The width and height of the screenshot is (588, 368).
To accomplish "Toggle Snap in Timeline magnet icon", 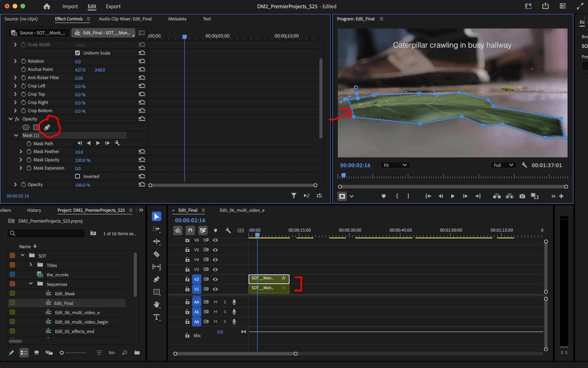I will 190,230.
